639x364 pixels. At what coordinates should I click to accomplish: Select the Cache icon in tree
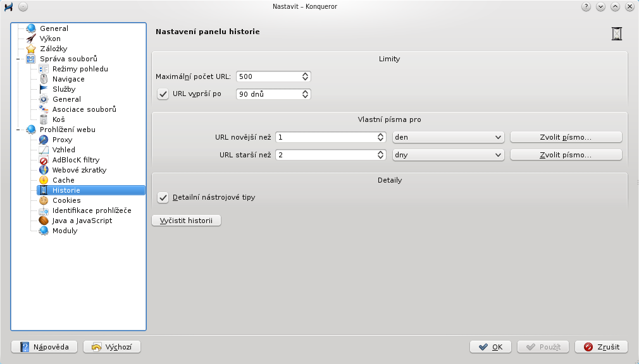(x=44, y=180)
